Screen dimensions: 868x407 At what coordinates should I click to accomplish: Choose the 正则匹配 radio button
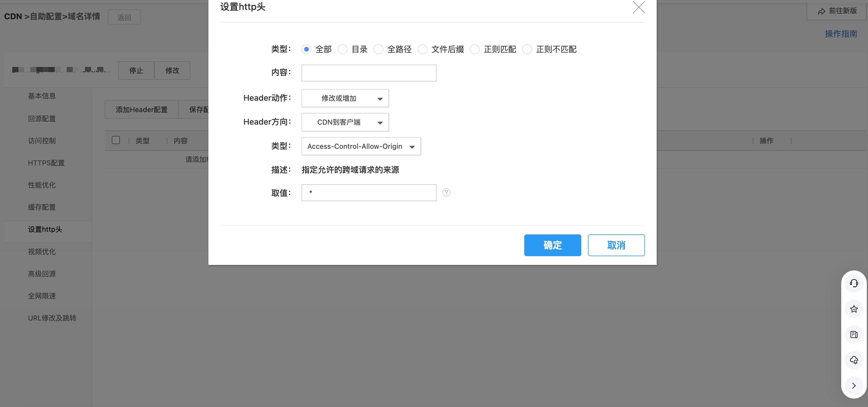474,49
